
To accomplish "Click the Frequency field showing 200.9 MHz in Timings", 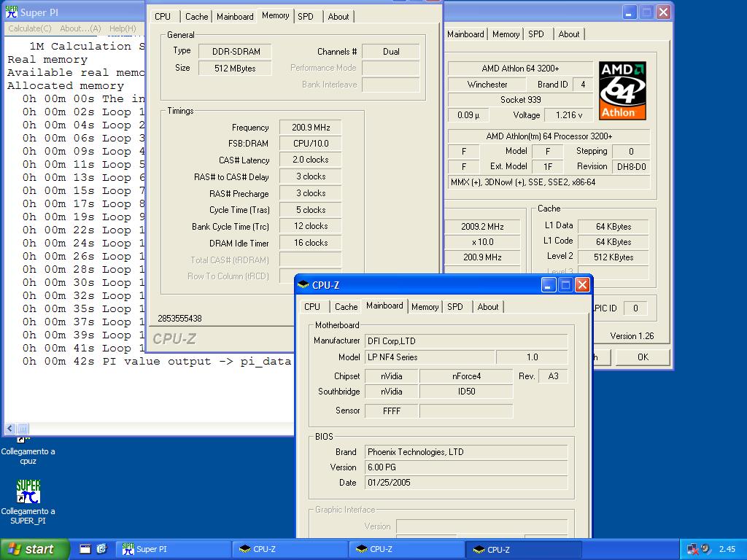I will (311, 128).
